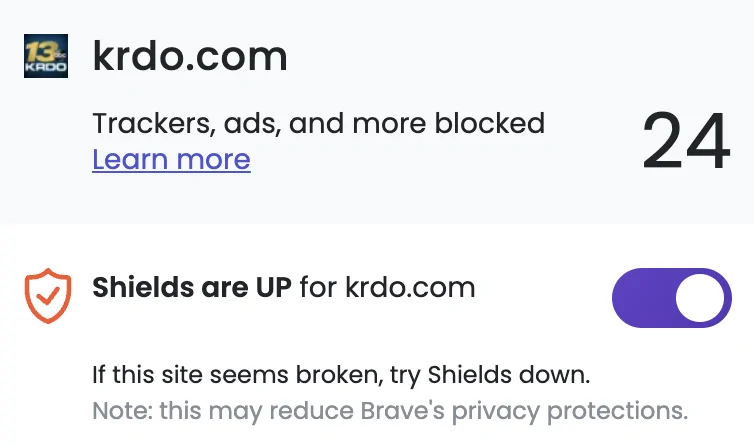Turn off the Shields toggle for krdo.com
The width and height of the screenshot is (754, 446).
pos(671,298)
